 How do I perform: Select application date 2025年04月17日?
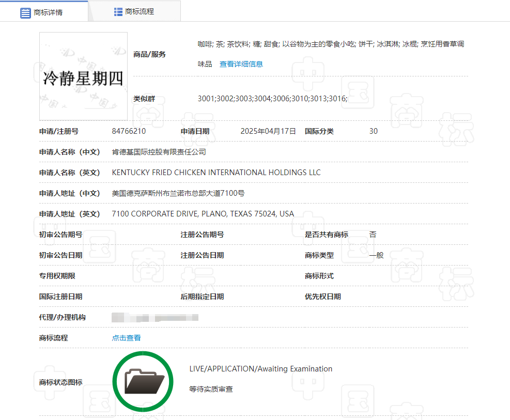point(268,131)
